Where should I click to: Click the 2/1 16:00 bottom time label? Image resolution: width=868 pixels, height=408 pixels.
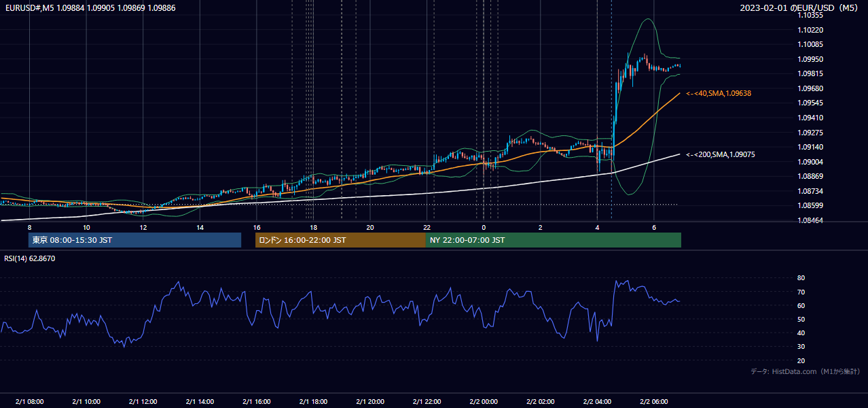(x=257, y=402)
